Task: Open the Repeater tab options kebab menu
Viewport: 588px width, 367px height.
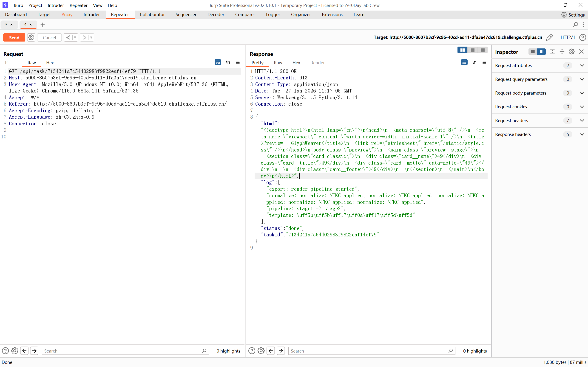Action: (x=583, y=25)
